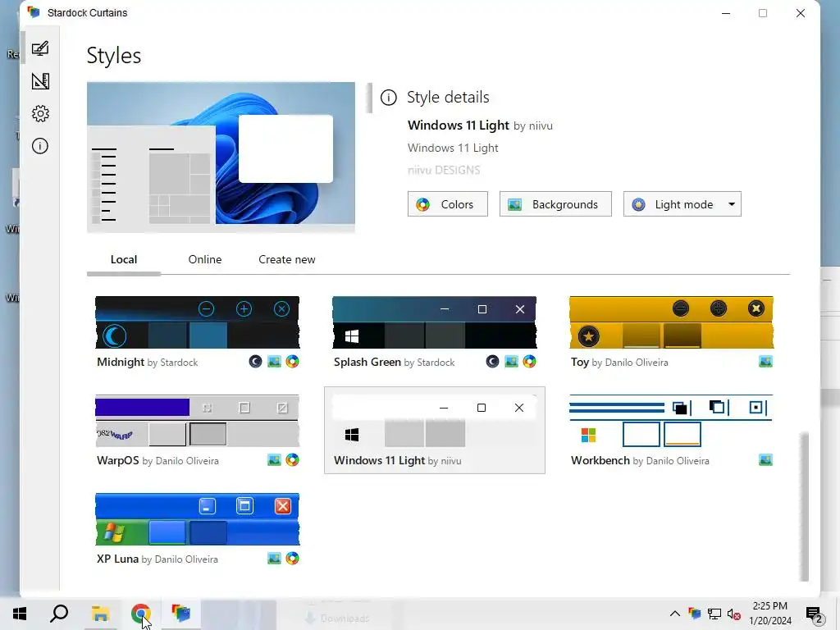
Task: Open the ruler and pencil design sidebar icon
Action: (x=40, y=81)
